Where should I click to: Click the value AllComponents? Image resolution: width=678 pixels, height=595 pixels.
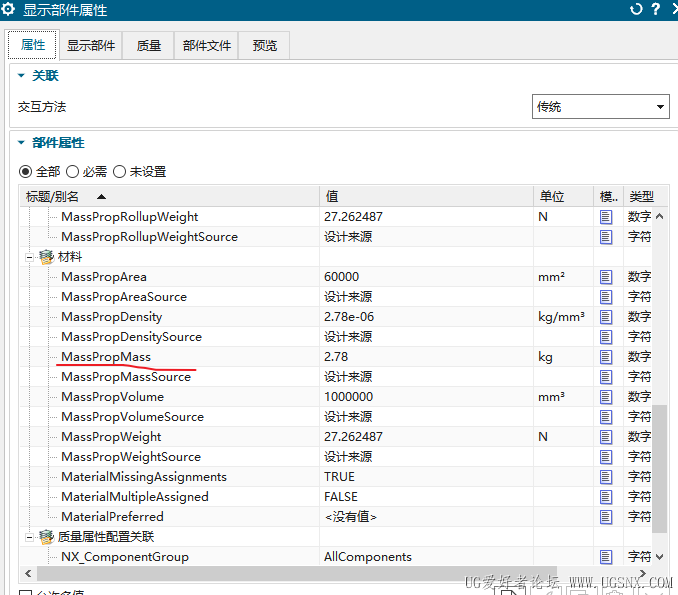(x=368, y=557)
